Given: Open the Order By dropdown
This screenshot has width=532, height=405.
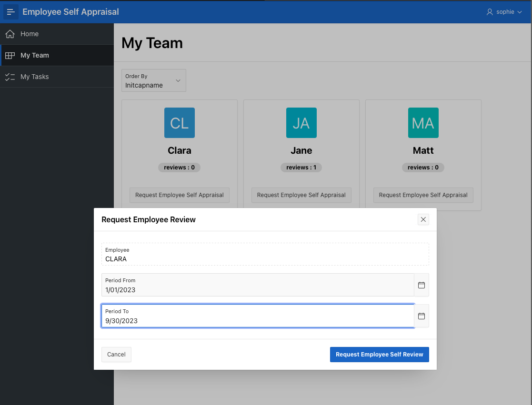Looking at the screenshot, I should [154, 81].
